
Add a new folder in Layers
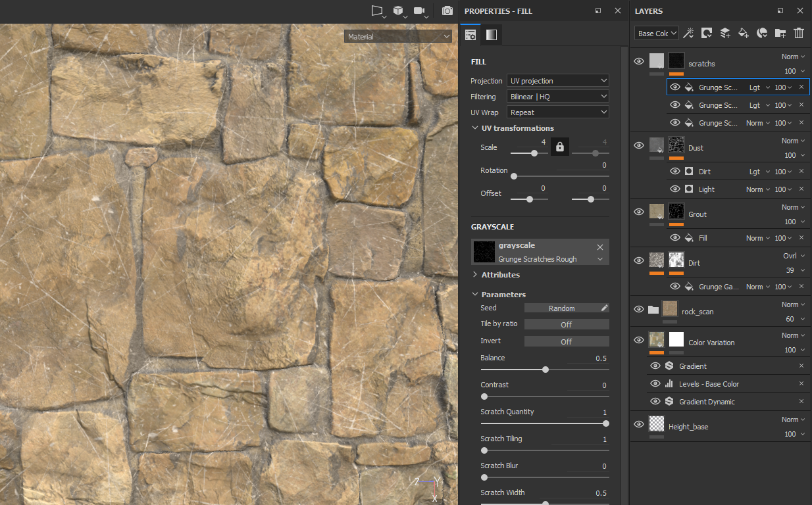point(780,33)
